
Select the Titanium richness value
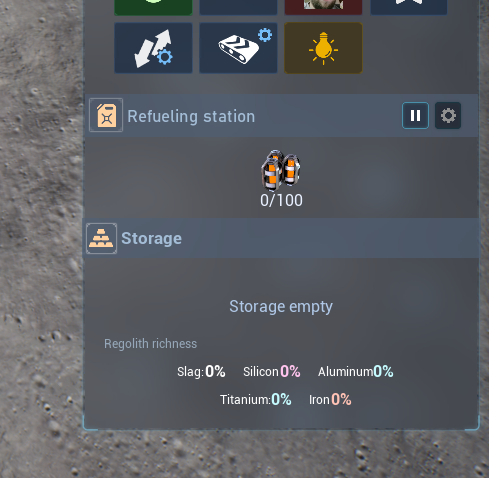pyautogui.click(x=281, y=399)
